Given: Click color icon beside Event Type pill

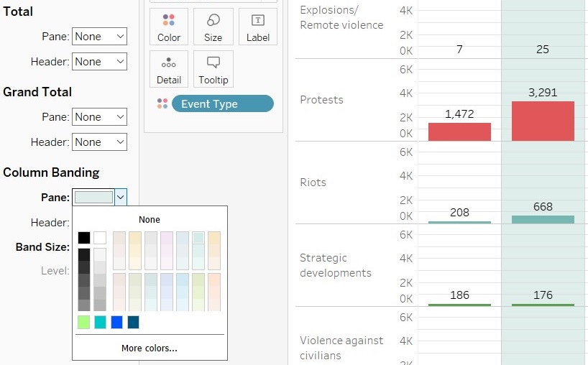Looking at the screenshot, I should [162, 104].
